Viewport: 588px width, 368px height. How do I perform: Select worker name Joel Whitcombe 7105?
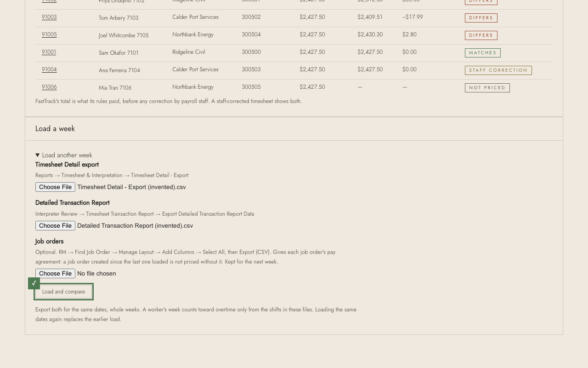click(x=124, y=35)
